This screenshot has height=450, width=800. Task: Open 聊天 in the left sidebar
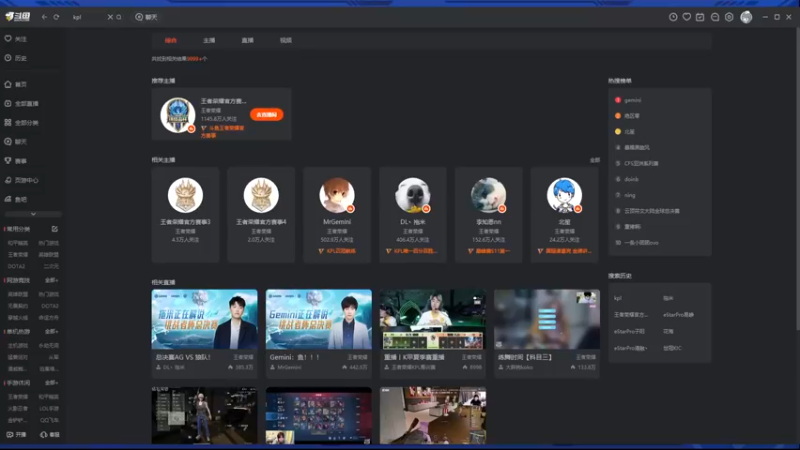(16, 141)
